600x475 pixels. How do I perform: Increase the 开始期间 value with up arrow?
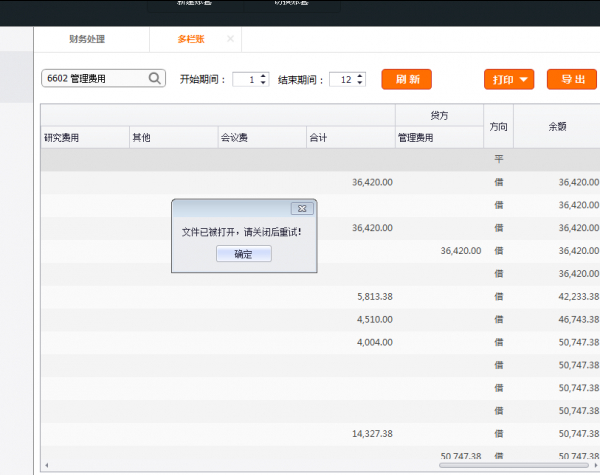click(264, 75)
